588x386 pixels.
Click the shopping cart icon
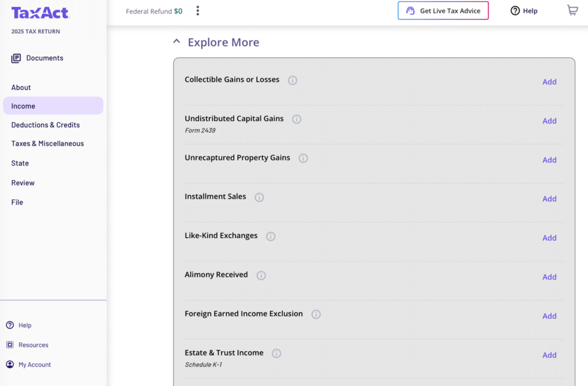[572, 9]
